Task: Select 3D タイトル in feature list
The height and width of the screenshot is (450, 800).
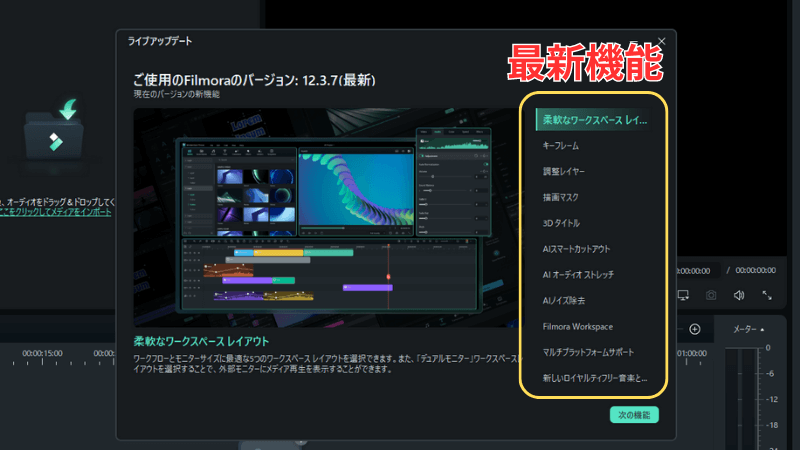Action: 561,223
